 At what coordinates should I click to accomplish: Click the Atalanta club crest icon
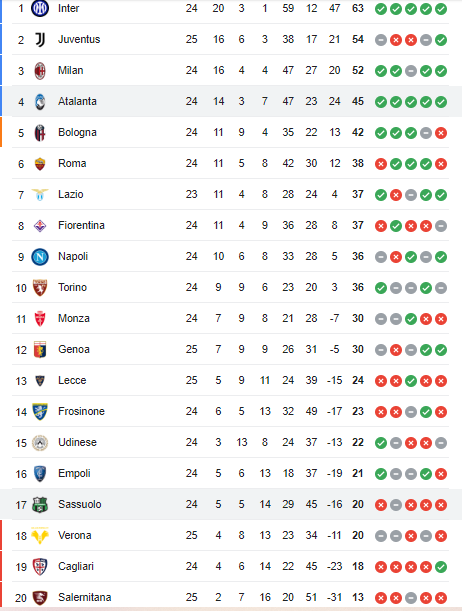tap(40, 102)
